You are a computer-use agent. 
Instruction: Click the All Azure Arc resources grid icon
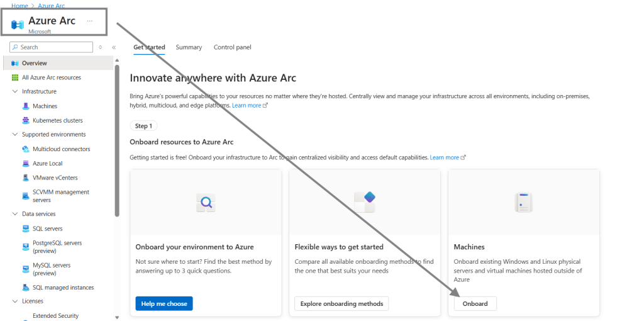point(15,77)
